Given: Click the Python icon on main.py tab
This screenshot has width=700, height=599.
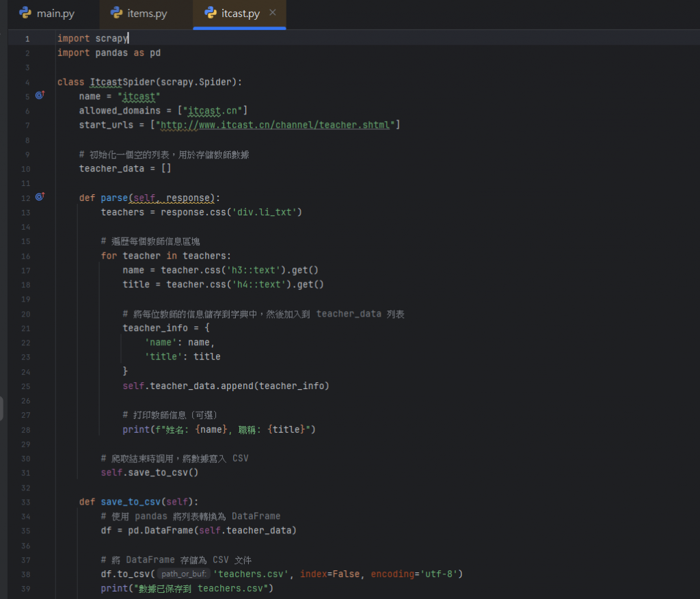Looking at the screenshot, I should click(x=25, y=13).
